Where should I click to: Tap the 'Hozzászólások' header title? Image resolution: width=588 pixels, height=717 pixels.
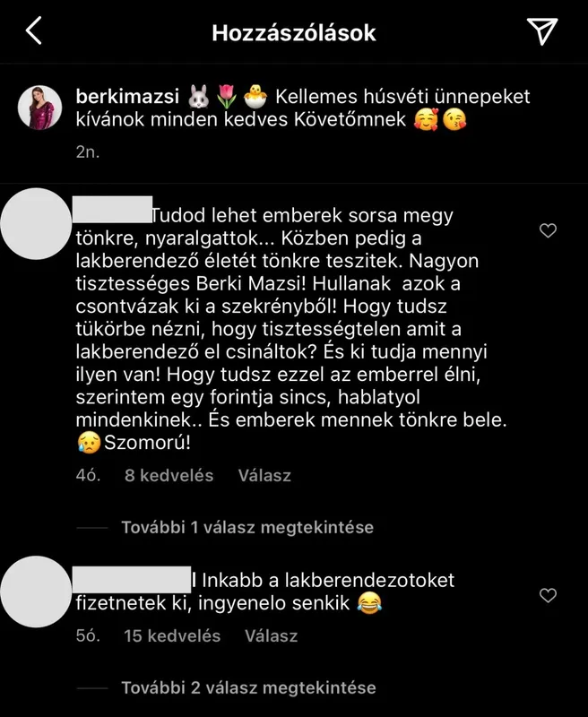[x=293, y=33]
